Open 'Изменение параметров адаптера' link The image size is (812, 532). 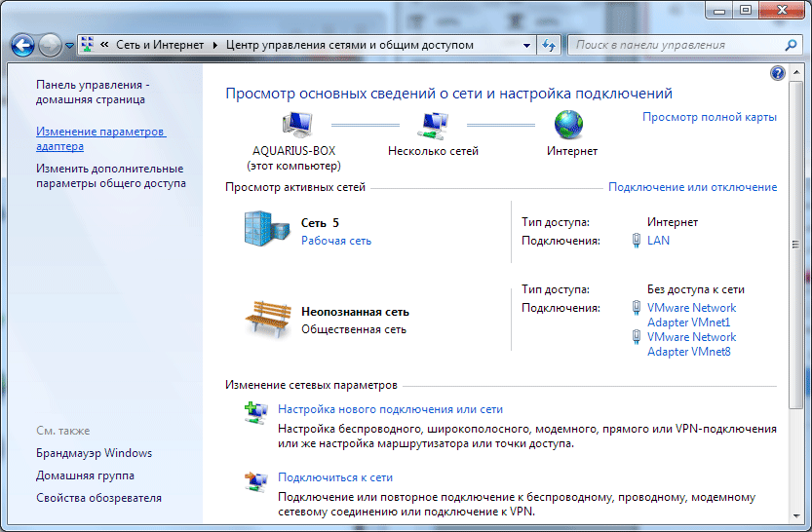click(101, 138)
